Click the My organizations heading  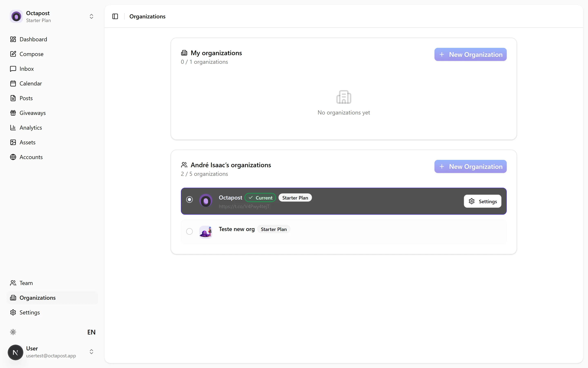pos(216,53)
